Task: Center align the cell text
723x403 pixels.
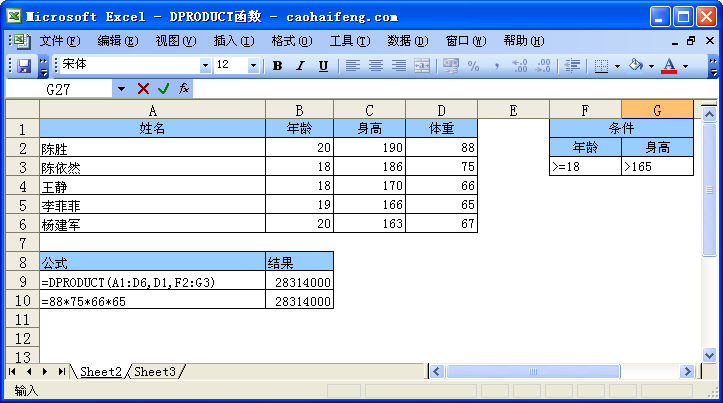Action: [x=376, y=66]
